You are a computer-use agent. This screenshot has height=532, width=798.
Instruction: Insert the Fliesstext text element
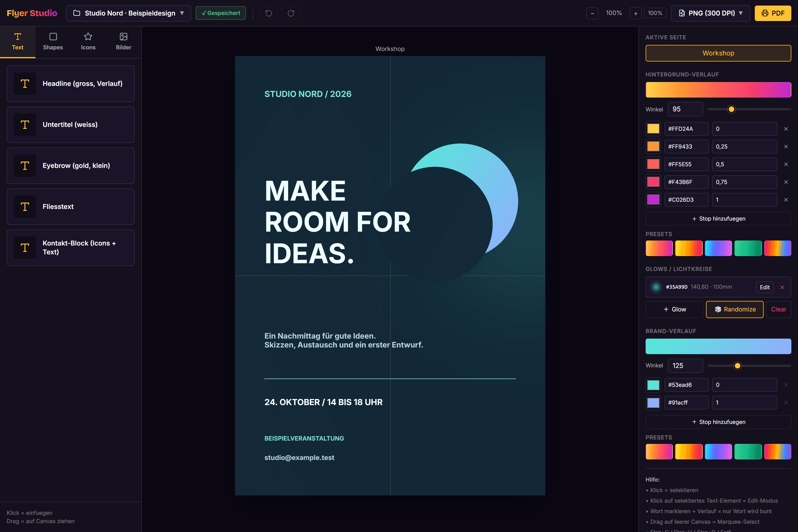(x=71, y=207)
